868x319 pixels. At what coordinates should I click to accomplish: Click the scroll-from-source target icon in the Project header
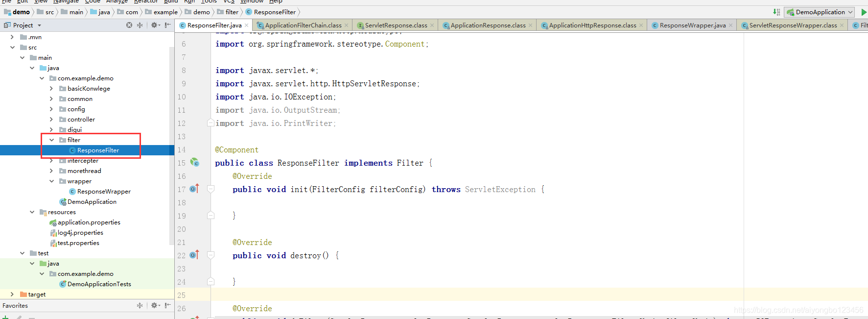click(129, 25)
